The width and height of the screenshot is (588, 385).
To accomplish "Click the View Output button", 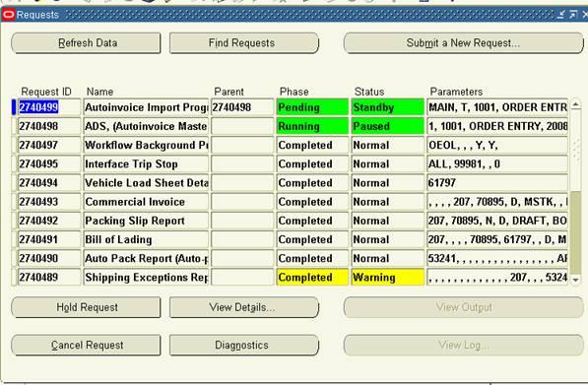I will pos(463,307).
